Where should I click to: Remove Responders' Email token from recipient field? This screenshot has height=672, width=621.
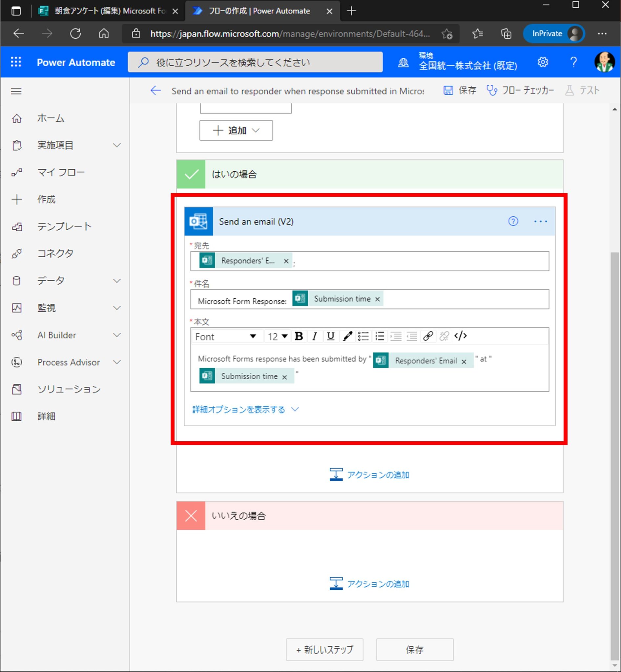(286, 261)
